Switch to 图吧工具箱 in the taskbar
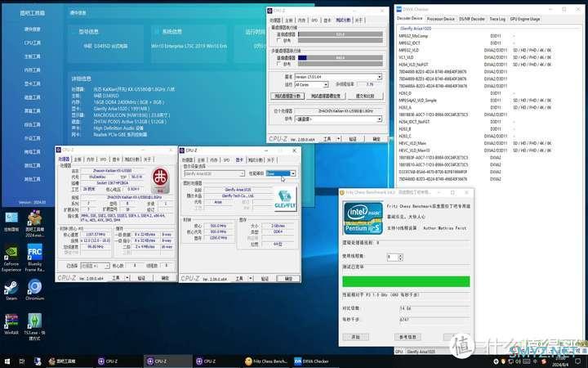 (62, 361)
